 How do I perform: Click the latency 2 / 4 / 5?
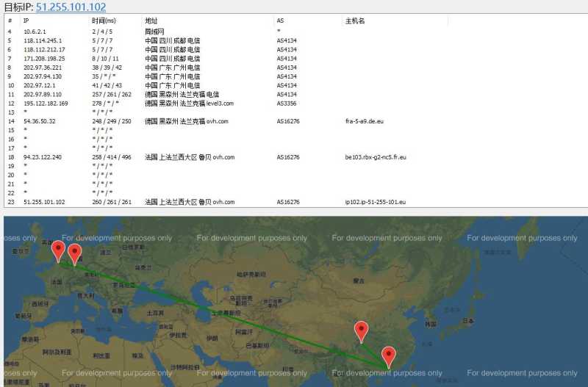point(102,32)
